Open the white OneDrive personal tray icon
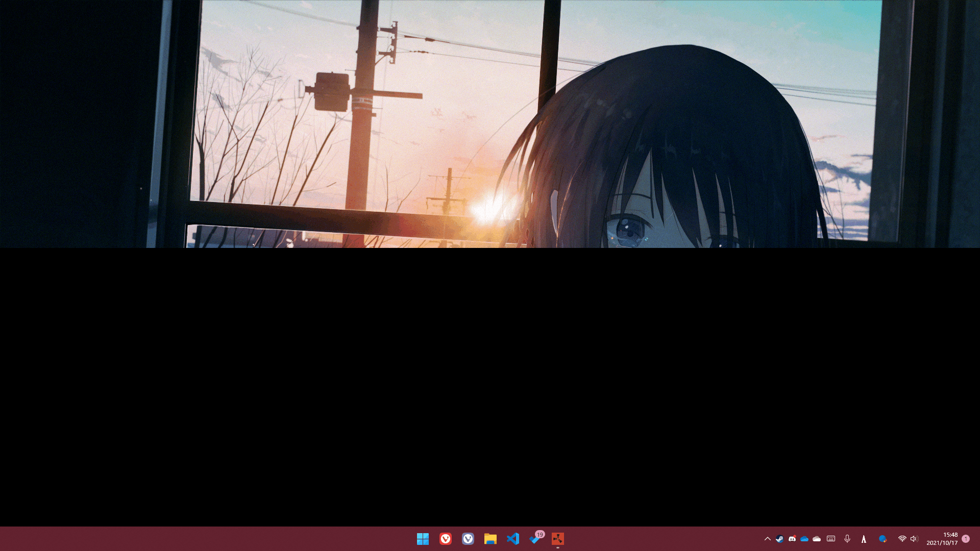The image size is (980, 551). pos(817,539)
